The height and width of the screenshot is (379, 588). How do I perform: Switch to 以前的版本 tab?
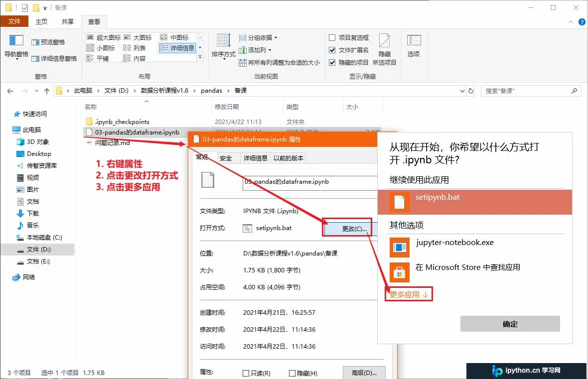pos(288,158)
